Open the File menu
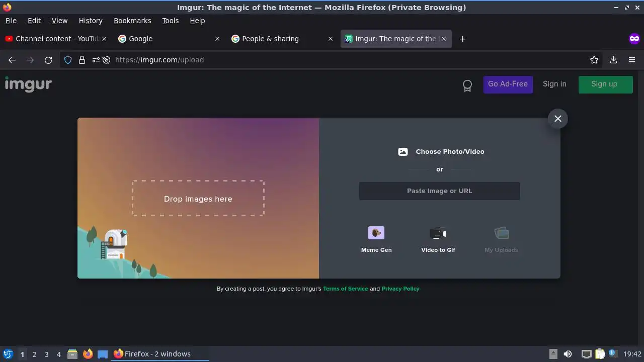The width and height of the screenshot is (644, 362). [x=11, y=21]
